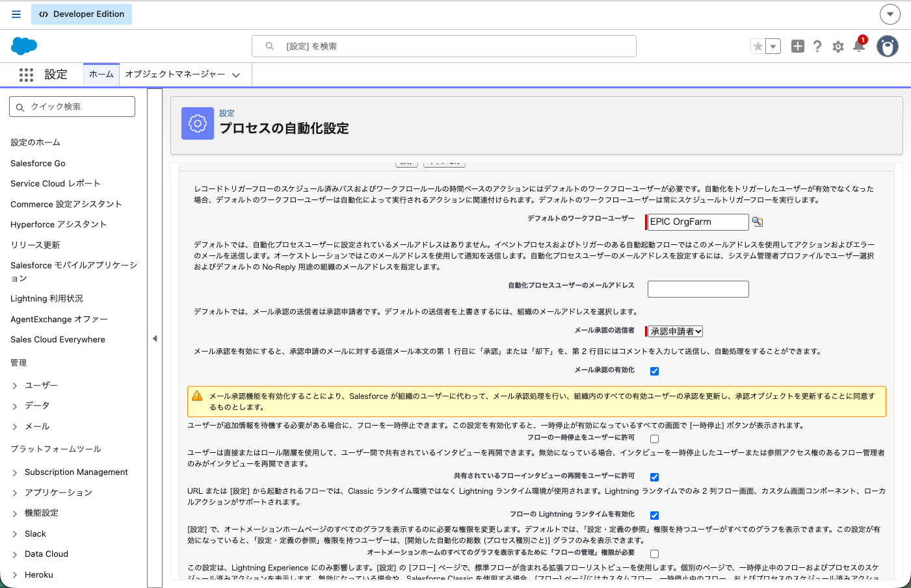Open Hyperforce アシスタント sidebar link
The height and width of the screenshot is (588, 911).
tap(59, 224)
